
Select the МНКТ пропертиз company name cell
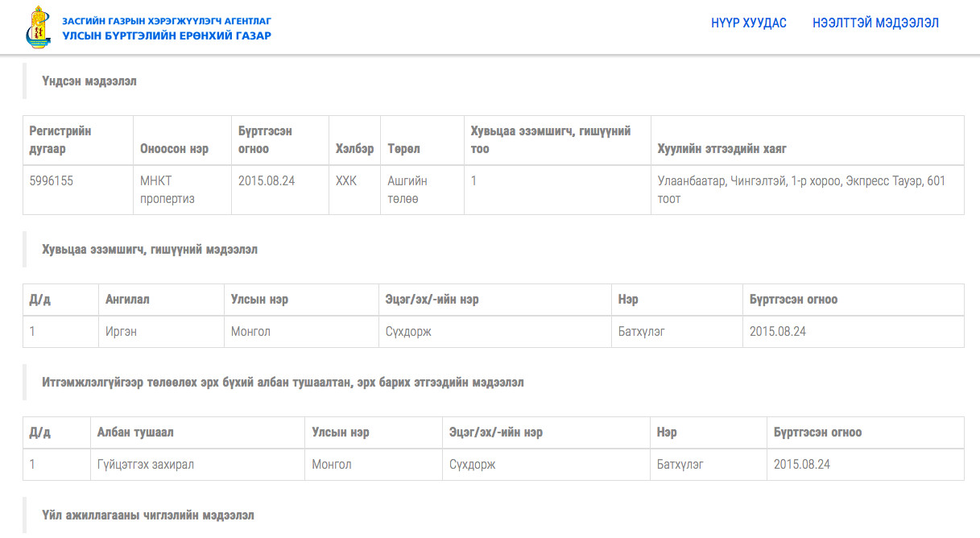click(x=183, y=190)
